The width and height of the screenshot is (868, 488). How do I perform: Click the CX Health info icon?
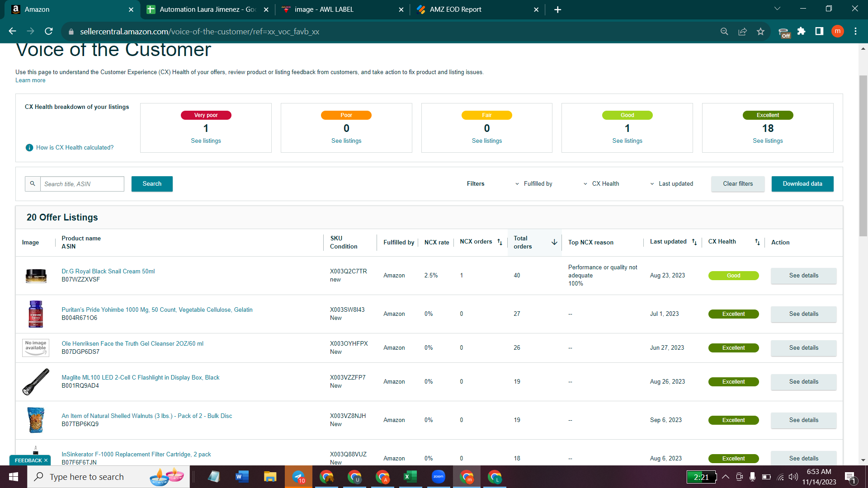click(29, 148)
